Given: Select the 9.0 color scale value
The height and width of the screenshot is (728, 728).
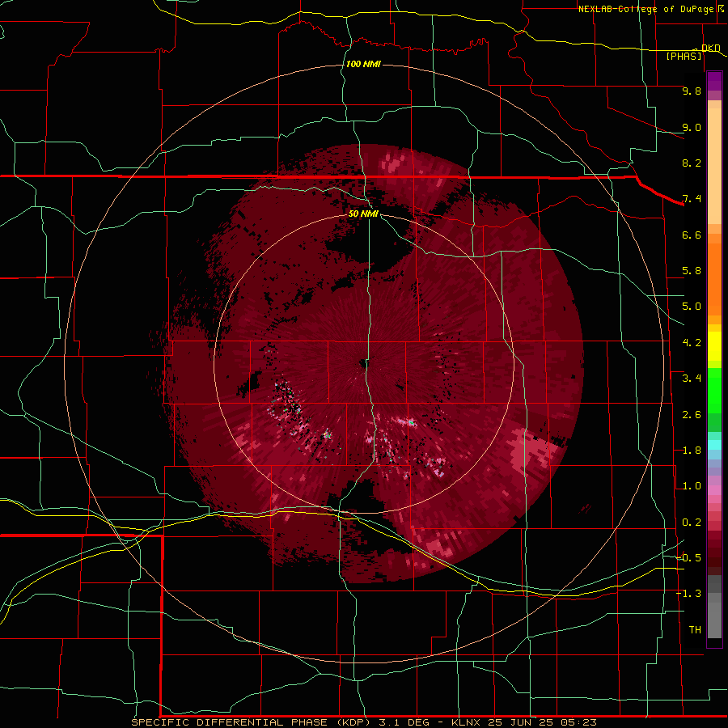Looking at the screenshot, I should tap(692, 127).
